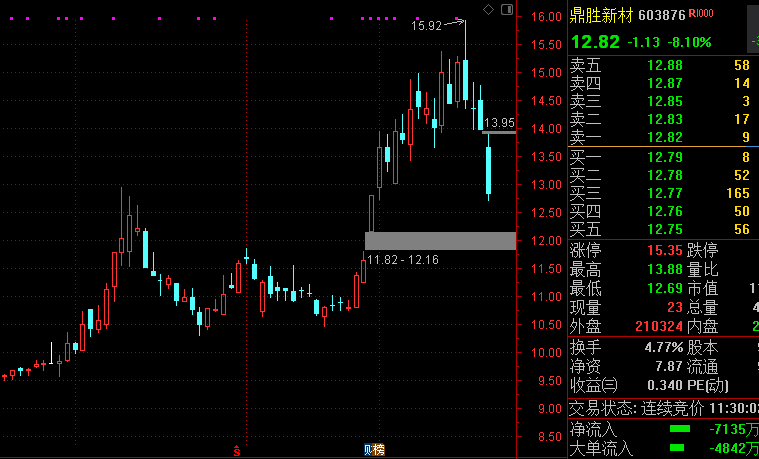Image resolution: width=759 pixels, height=459 pixels.
Task: Click the 市值 label
Action: point(702,289)
